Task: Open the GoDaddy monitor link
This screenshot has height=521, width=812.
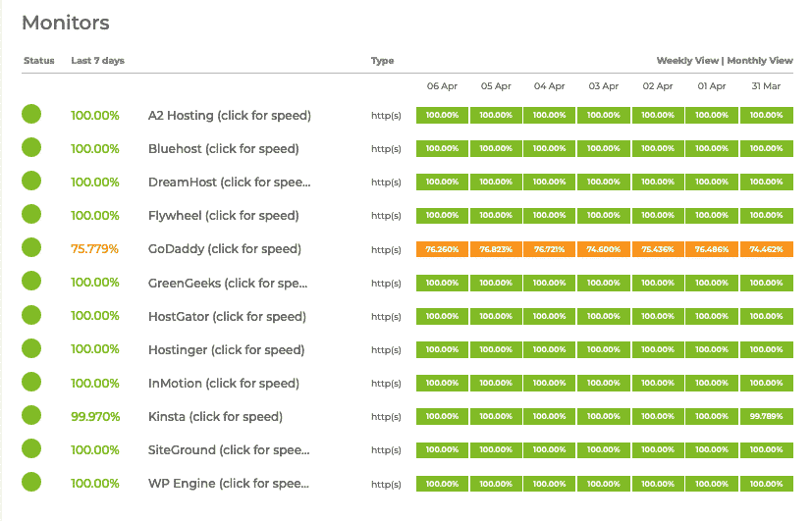Action: click(224, 249)
